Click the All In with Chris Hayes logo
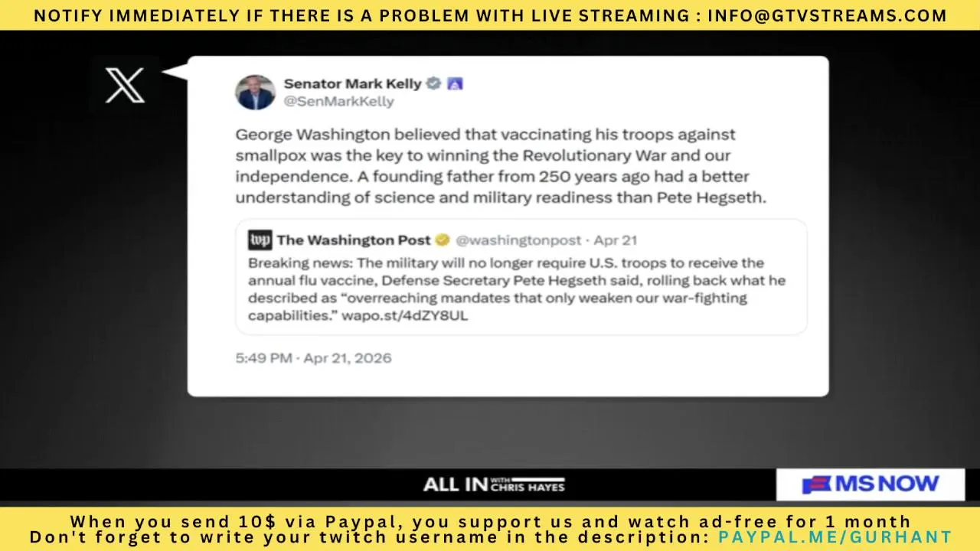 494,484
